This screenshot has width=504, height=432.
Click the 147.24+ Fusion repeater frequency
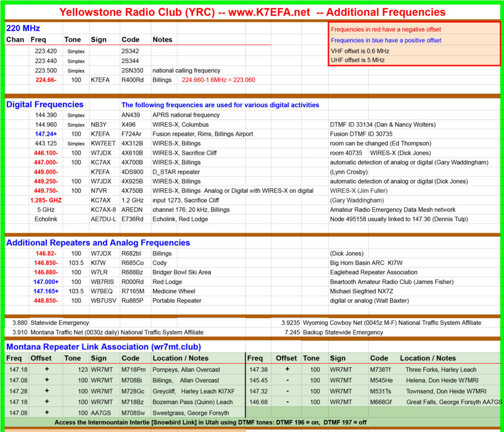pyautogui.click(x=46, y=134)
